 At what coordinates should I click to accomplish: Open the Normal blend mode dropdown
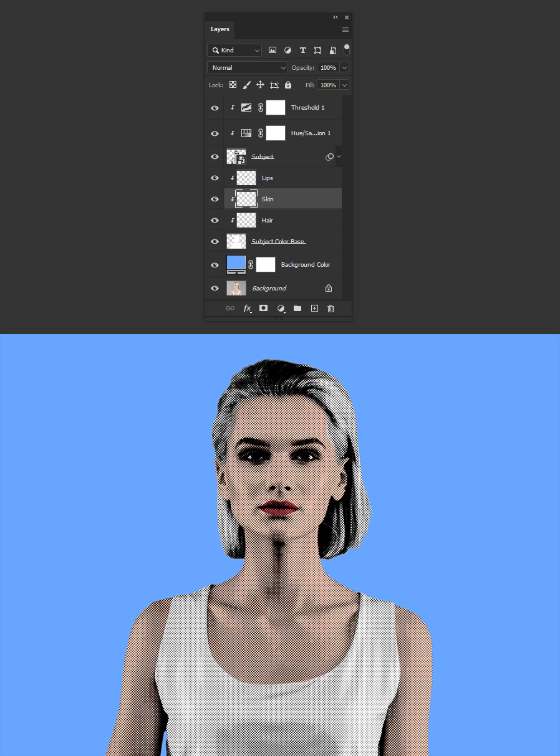[x=248, y=67]
